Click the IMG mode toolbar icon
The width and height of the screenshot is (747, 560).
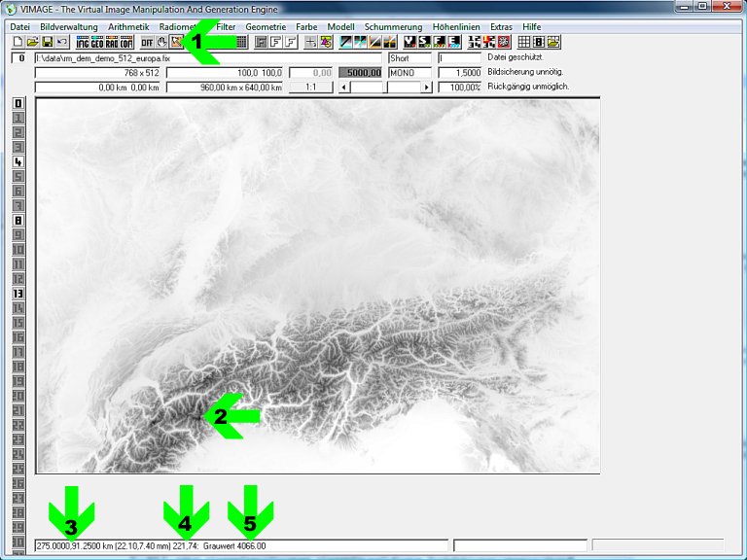pyautogui.click(x=83, y=42)
